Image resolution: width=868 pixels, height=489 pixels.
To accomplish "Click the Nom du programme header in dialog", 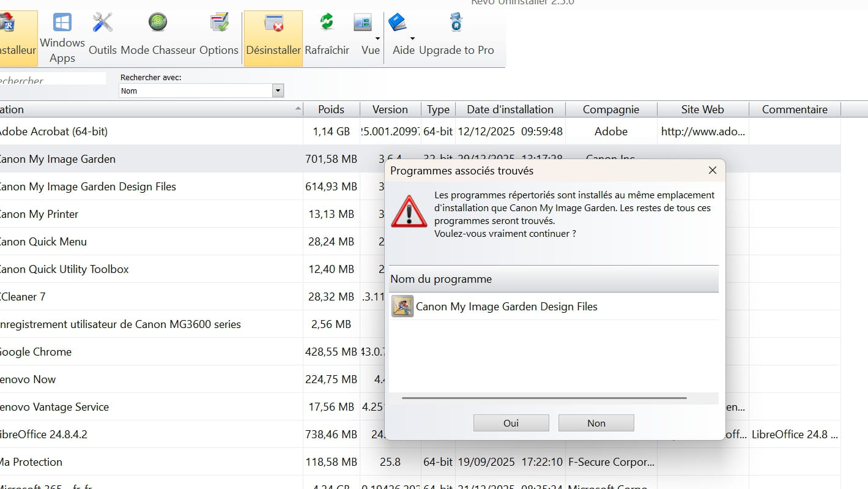I will click(554, 279).
